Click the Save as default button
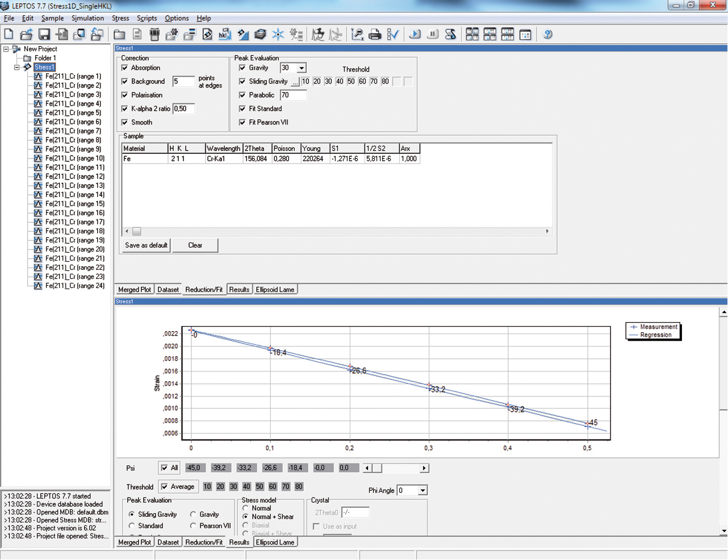The width and height of the screenshot is (728, 560). (x=146, y=245)
